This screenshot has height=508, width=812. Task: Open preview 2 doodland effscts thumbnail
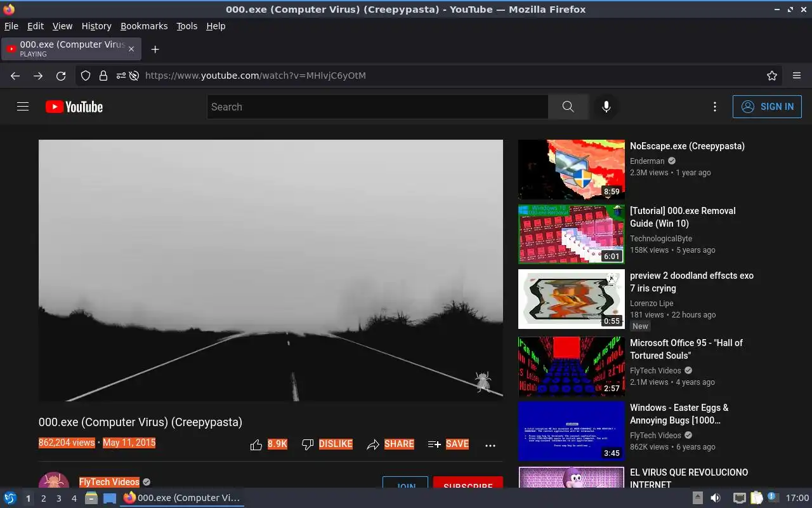coord(572,299)
